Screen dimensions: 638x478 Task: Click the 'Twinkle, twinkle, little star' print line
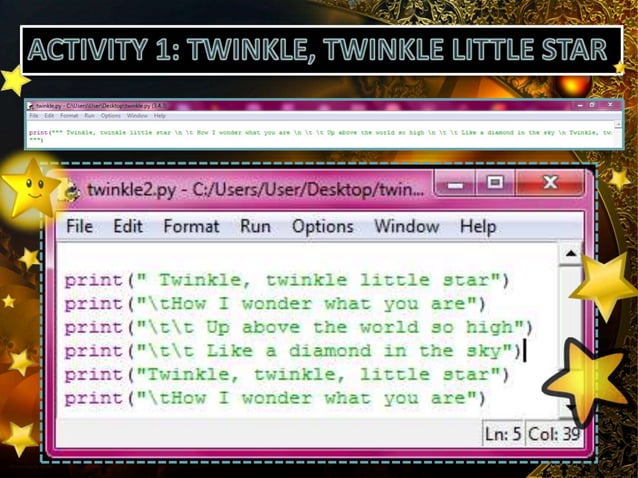(286, 375)
